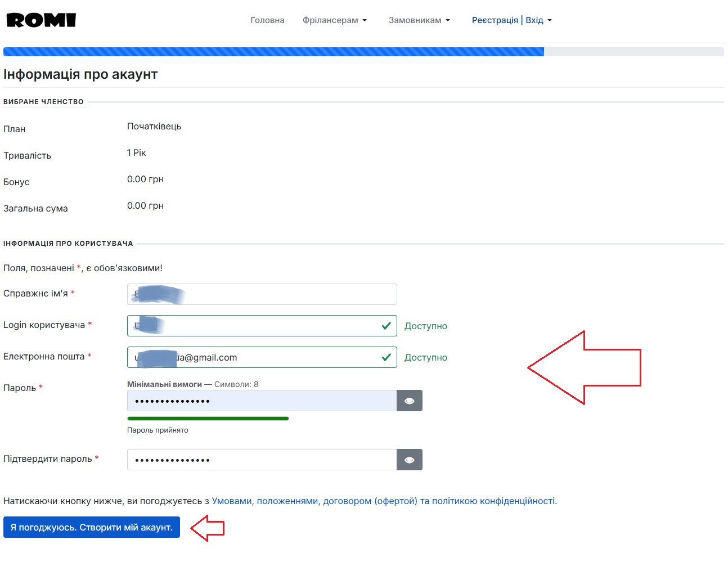Viewport: 728px width, 562px height.
Task: Expand the Фрілансерам dropdown menu
Action: 334,20
